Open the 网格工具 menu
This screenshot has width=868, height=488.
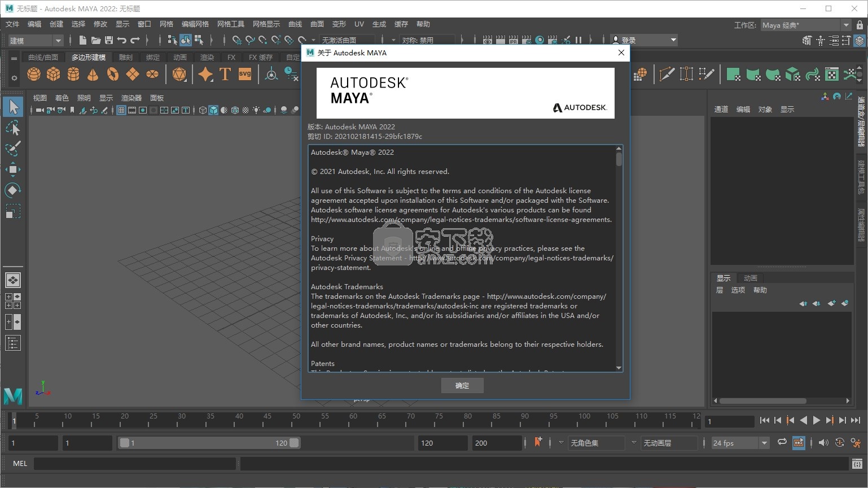[230, 24]
